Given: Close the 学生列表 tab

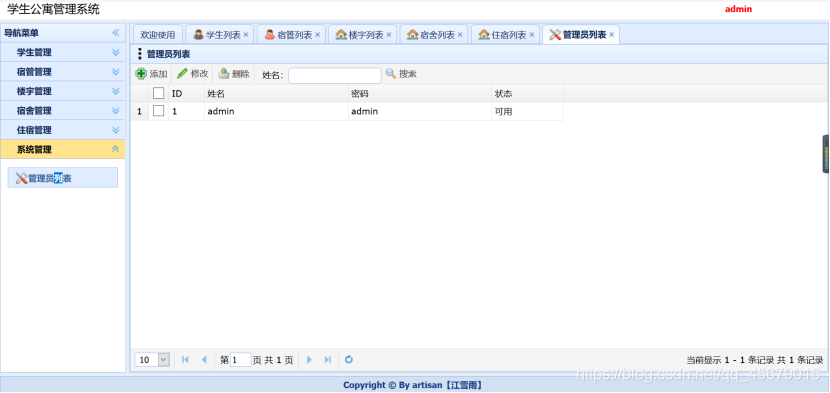Looking at the screenshot, I should (246, 34).
